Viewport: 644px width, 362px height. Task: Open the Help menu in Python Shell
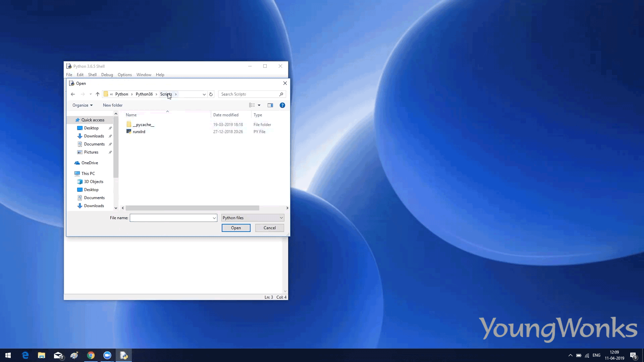click(x=160, y=75)
